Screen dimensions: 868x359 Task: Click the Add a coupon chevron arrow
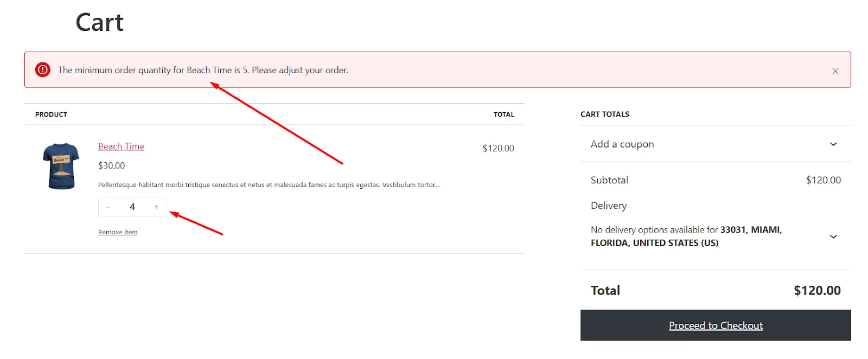tap(833, 144)
